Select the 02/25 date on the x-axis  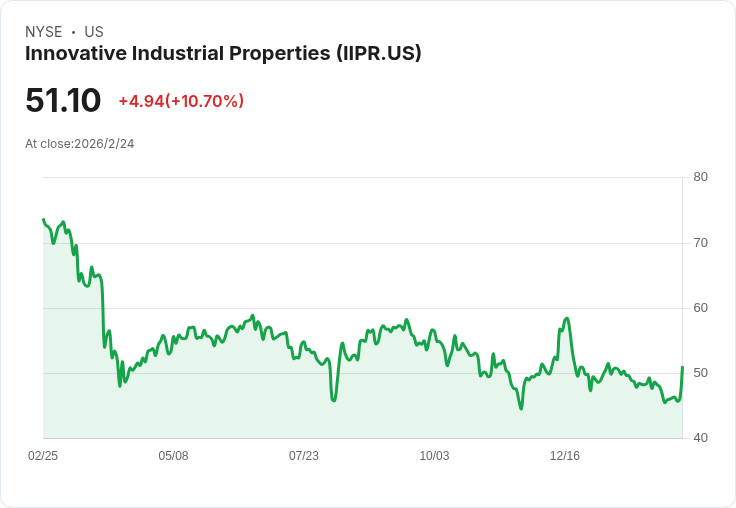click(43, 455)
